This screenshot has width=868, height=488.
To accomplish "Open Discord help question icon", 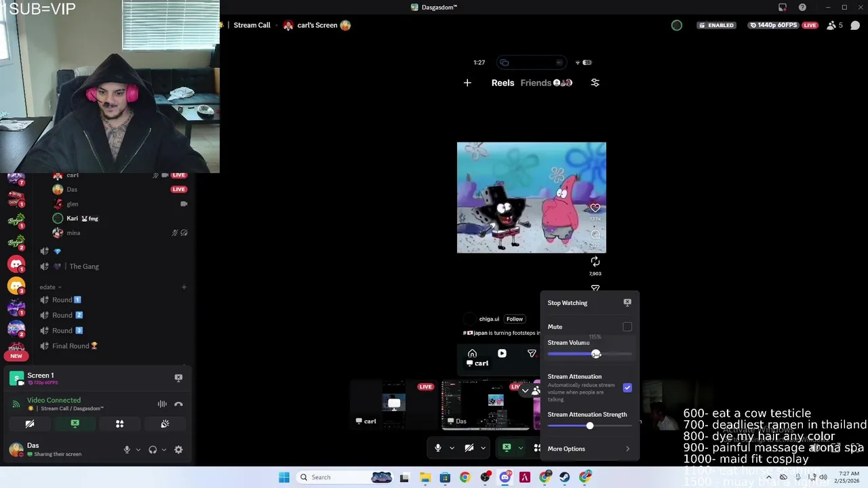I will coord(803,7).
